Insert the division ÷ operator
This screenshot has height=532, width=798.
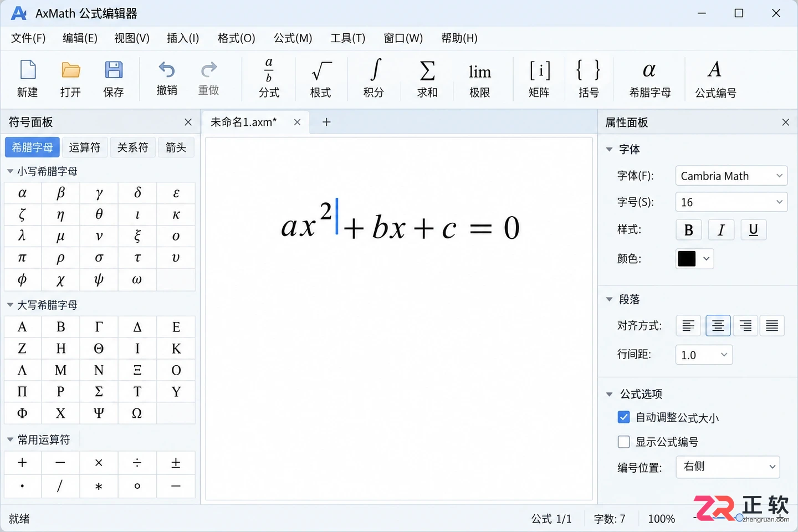(137, 463)
